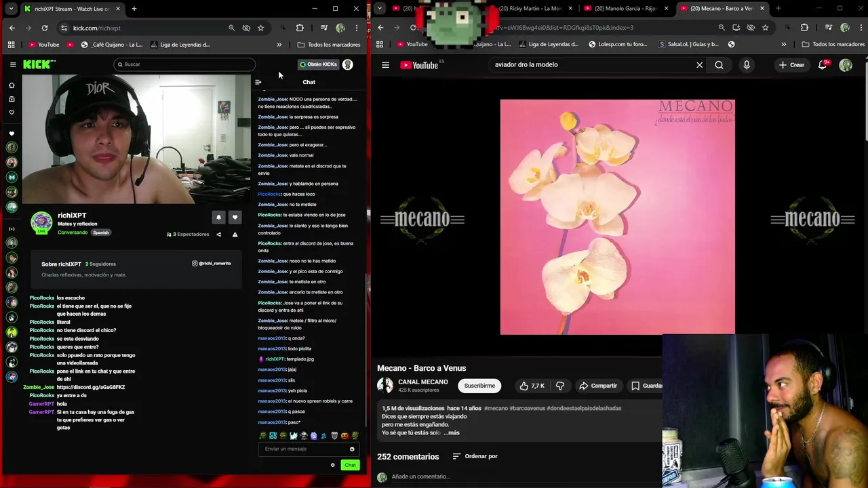Open Kick chat settings gear
The image size is (868, 488).
click(x=333, y=465)
